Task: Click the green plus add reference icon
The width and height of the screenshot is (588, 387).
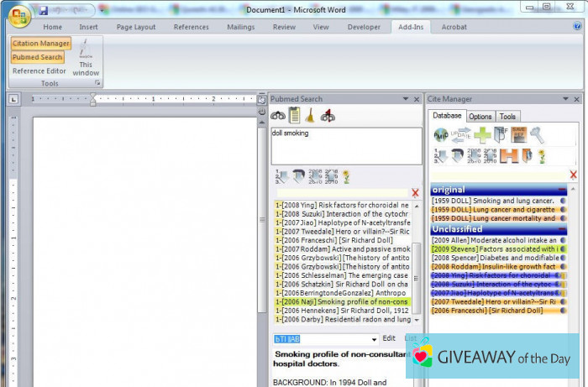Action: (481, 135)
